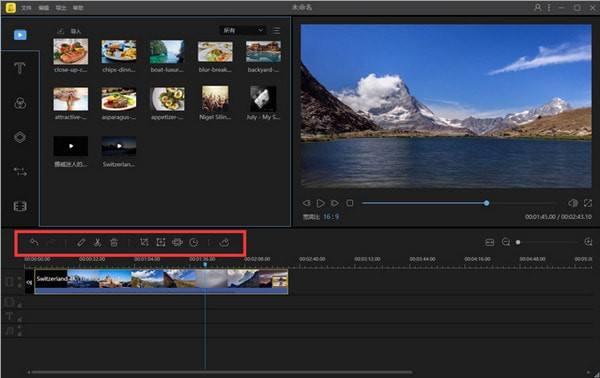The width and height of the screenshot is (600, 378).
Task: Open the Filters panel in the sidebar
Action: 20,103
